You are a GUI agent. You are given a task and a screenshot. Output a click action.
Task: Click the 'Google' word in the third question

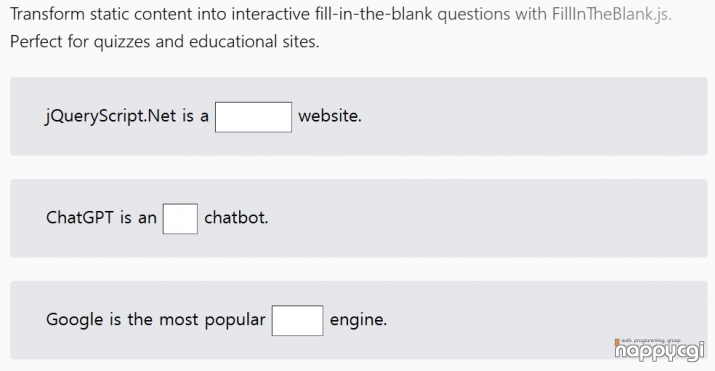click(75, 320)
